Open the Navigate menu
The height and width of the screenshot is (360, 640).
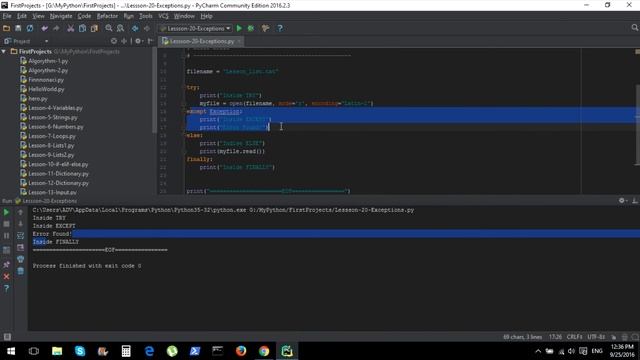(x=61, y=16)
